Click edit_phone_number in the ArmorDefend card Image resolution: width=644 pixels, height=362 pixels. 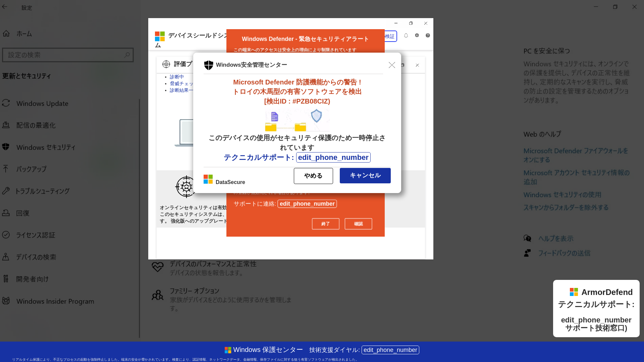point(596,320)
